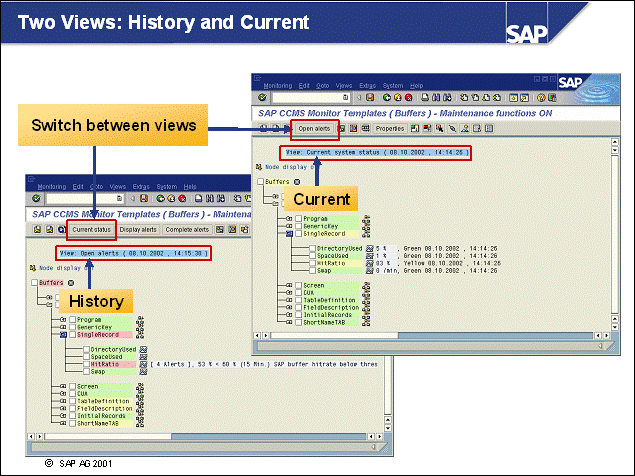Check the DirectoryUsed checkbox in the right window
Image resolution: width=635 pixels, height=476 pixels.
313,248
